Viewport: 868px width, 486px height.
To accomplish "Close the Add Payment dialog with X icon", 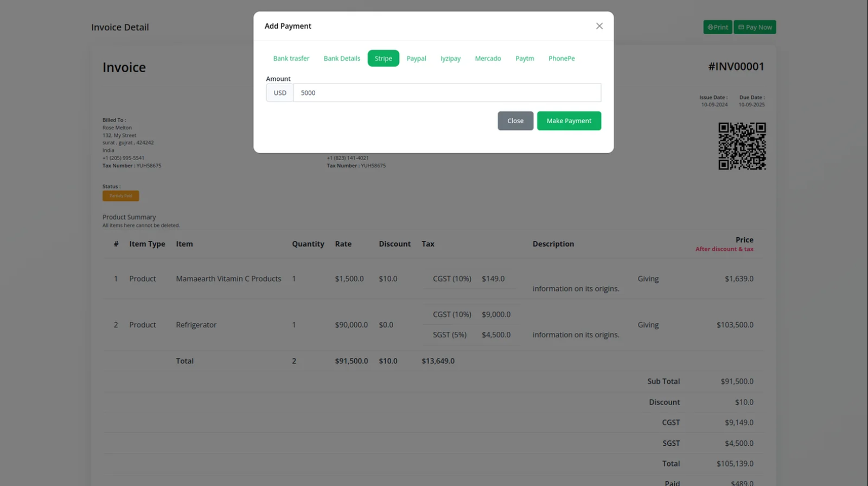I will 599,26.
